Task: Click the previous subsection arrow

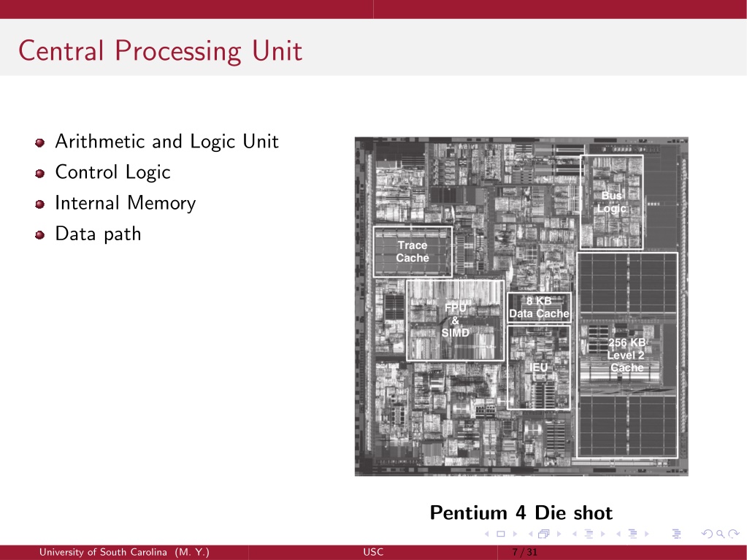Action: (x=575, y=534)
